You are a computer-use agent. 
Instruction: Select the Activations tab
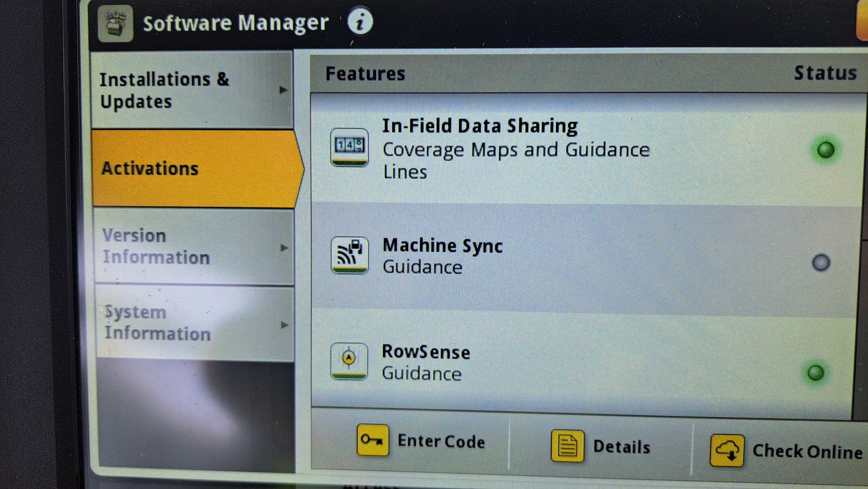(x=198, y=169)
